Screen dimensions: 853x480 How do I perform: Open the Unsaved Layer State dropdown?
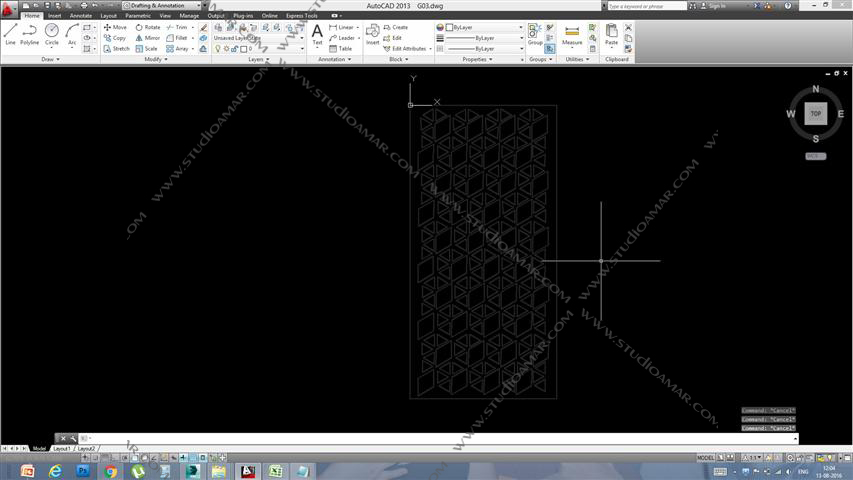(x=258, y=38)
